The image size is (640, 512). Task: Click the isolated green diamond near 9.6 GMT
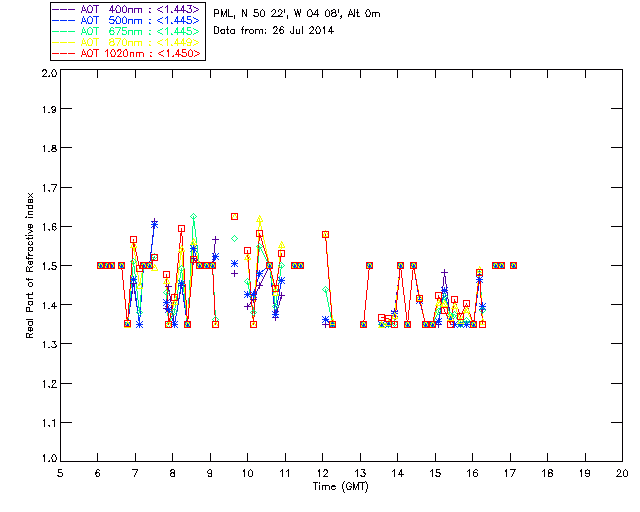[x=234, y=238]
